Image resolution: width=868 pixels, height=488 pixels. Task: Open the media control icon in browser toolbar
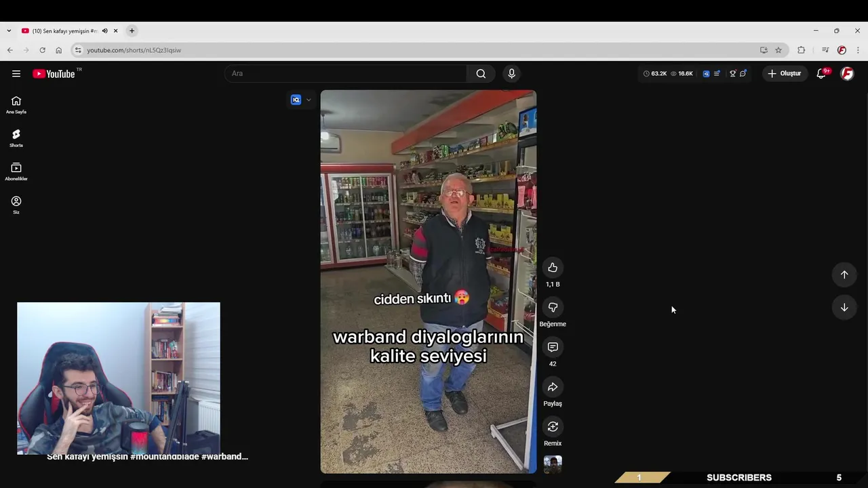[x=825, y=50]
